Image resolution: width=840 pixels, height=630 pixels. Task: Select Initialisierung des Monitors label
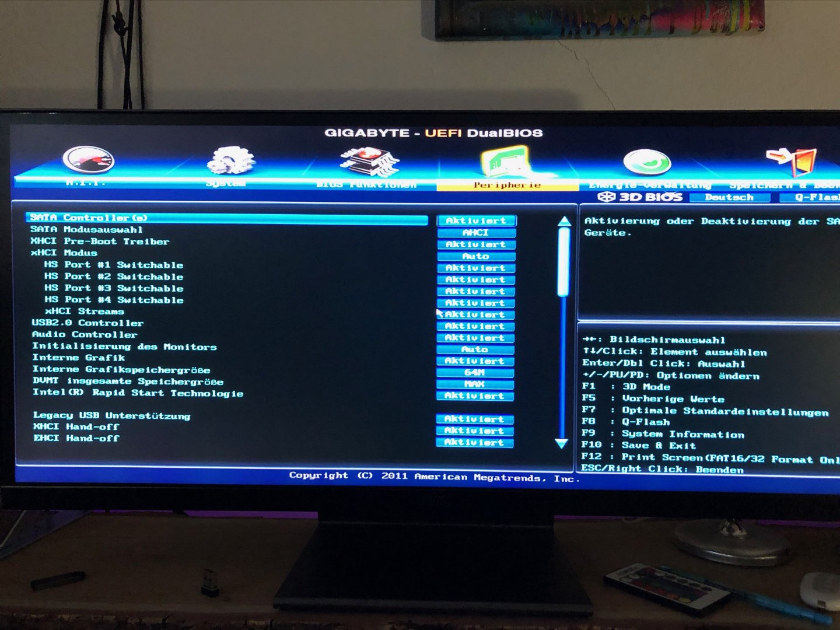point(124,346)
